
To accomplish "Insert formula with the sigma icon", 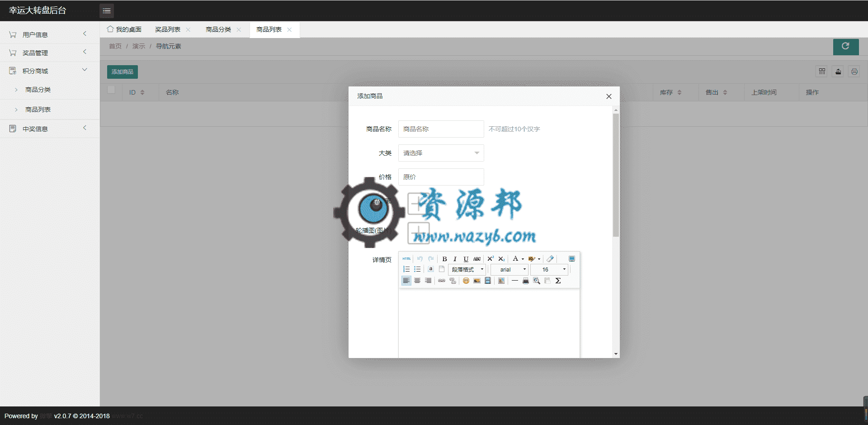I will 558,281.
